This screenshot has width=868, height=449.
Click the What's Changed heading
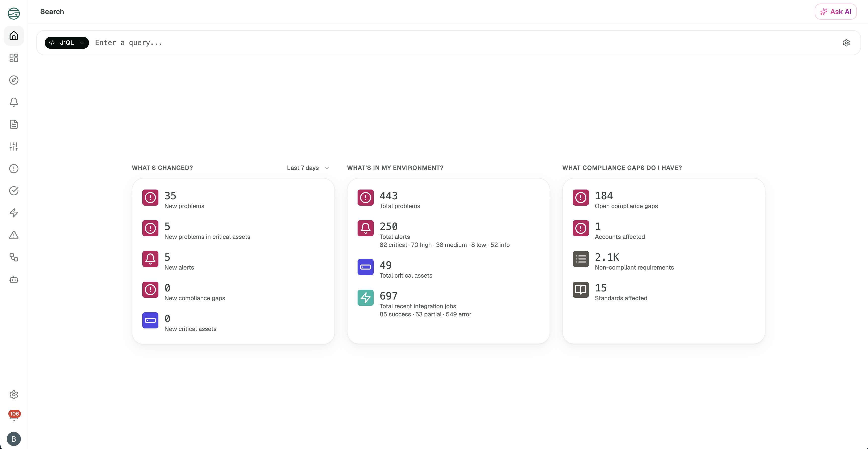click(x=162, y=168)
